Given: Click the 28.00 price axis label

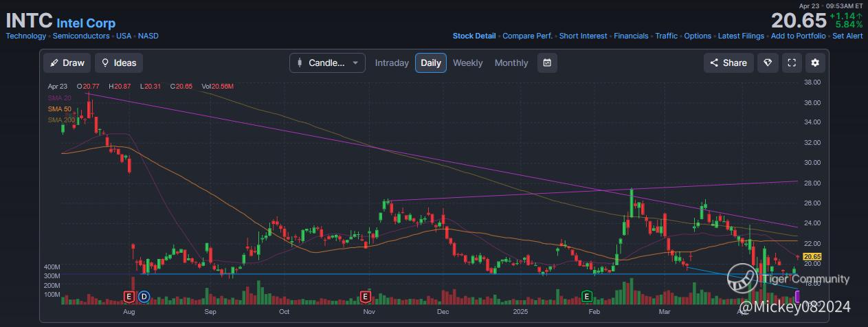Looking at the screenshot, I should coord(813,183).
